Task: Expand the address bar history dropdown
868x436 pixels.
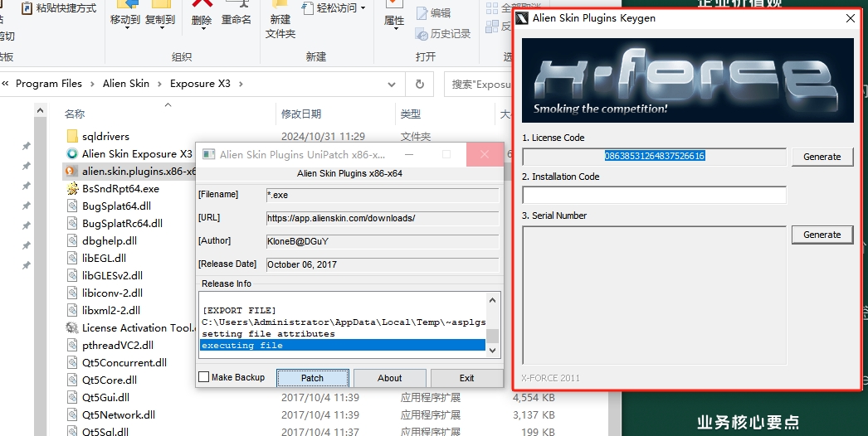Action: pyautogui.click(x=392, y=84)
